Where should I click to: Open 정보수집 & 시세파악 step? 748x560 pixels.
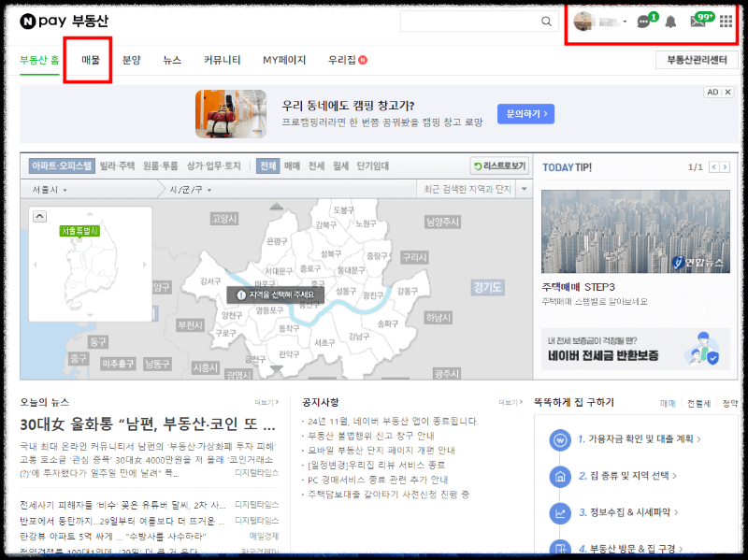[628, 512]
